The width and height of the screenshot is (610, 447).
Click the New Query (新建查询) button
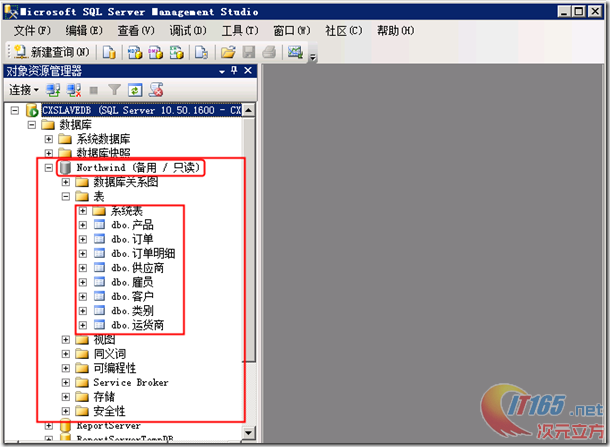pyautogui.click(x=52, y=52)
